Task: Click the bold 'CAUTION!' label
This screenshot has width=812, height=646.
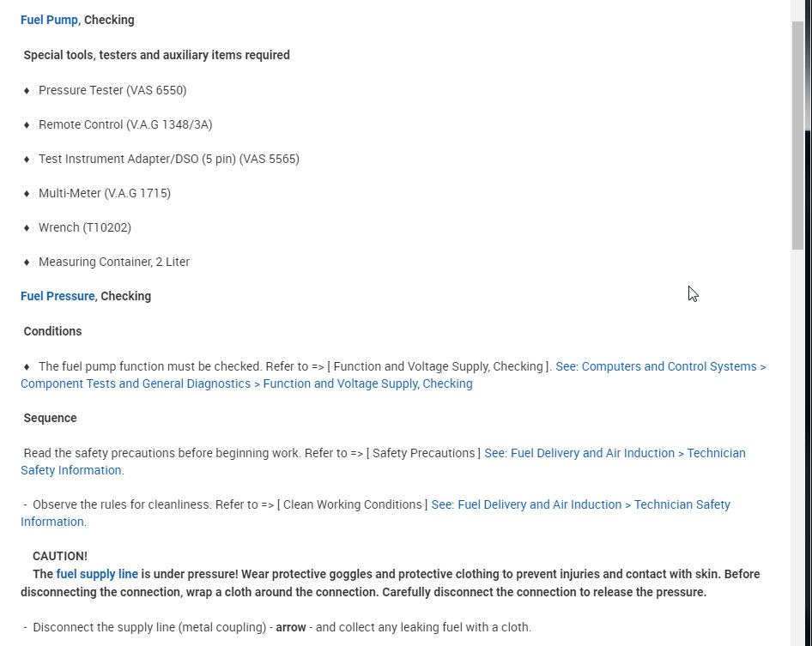Action: [x=60, y=556]
